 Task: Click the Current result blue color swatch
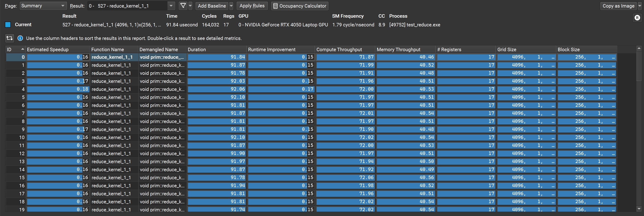(x=8, y=25)
